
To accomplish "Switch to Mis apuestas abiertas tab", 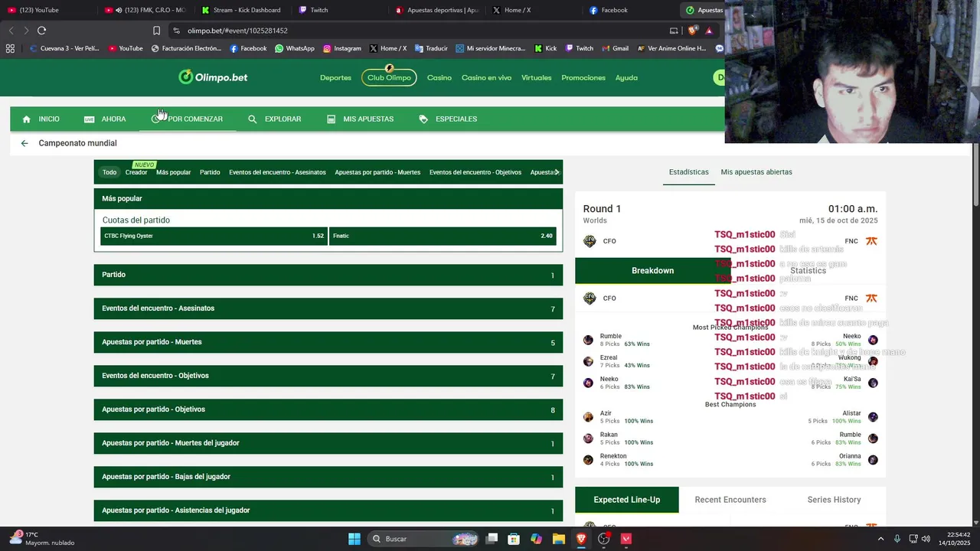I will [756, 172].
